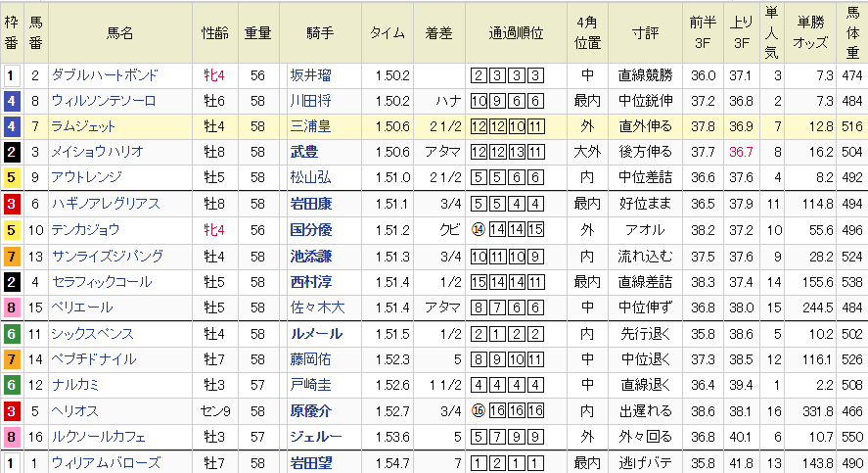Click jockey link ルメール
The image size is (868, 473).
tap(315, 333)
